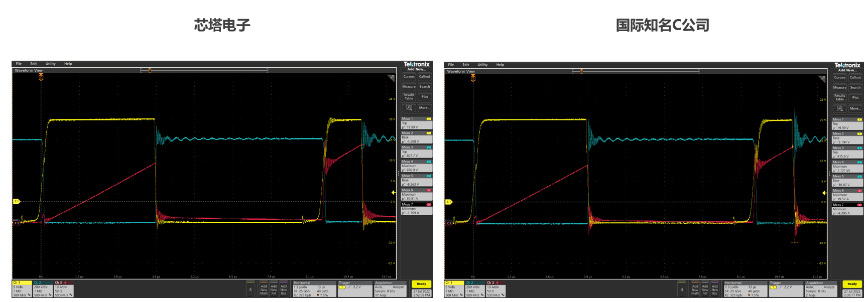Image resolution: width=868 pixels, height=302 pixels.
Task: Open Trigger settings badge in left scope
Action: [355, 289]
